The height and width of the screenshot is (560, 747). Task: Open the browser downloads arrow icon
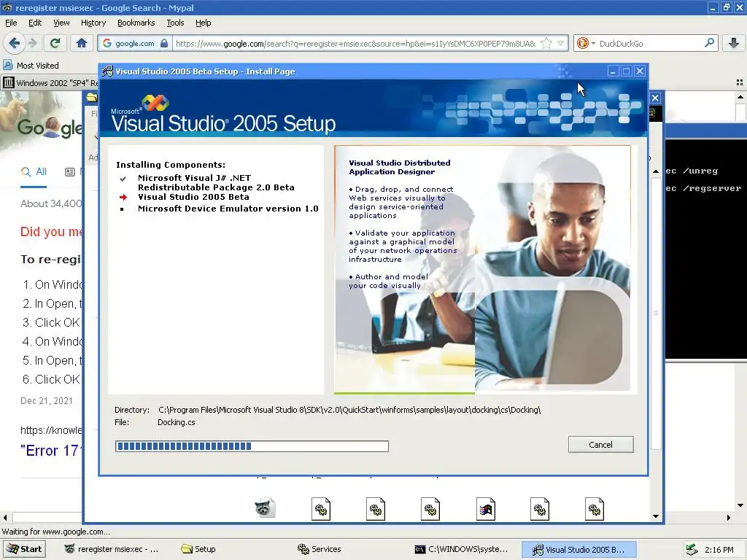[x=734, y=43]
